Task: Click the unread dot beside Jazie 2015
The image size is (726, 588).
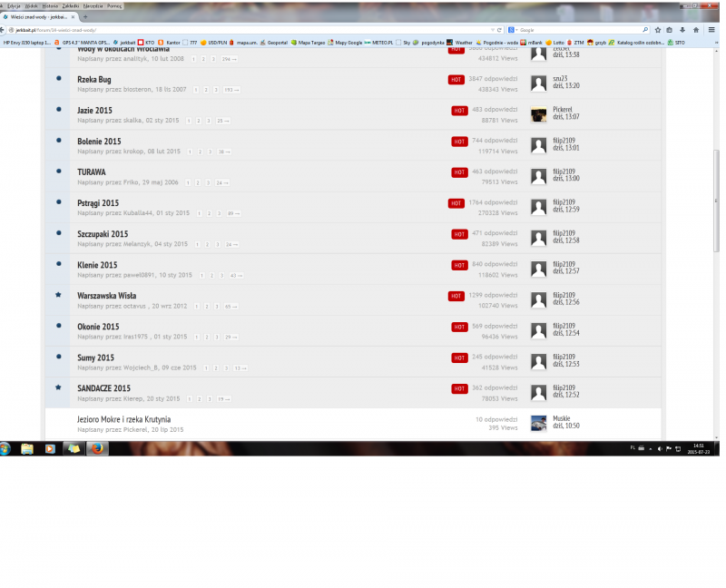Action: tap(59, 111)
